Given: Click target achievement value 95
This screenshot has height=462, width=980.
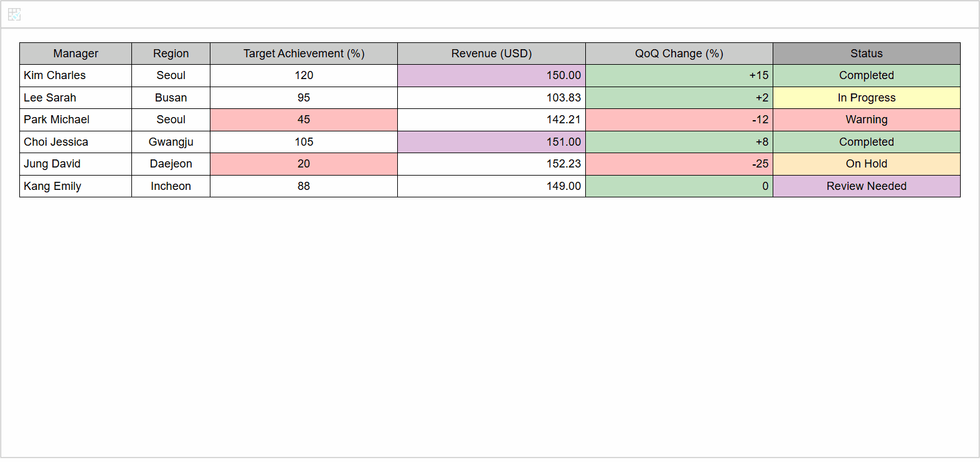Looking at the screenshot, I should [x=304, y=98].
